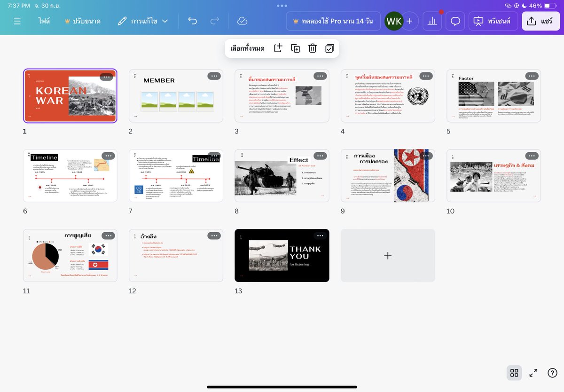Open the comments speech bubble
This screenshot has width=564, height=392.
coord(455,21)
